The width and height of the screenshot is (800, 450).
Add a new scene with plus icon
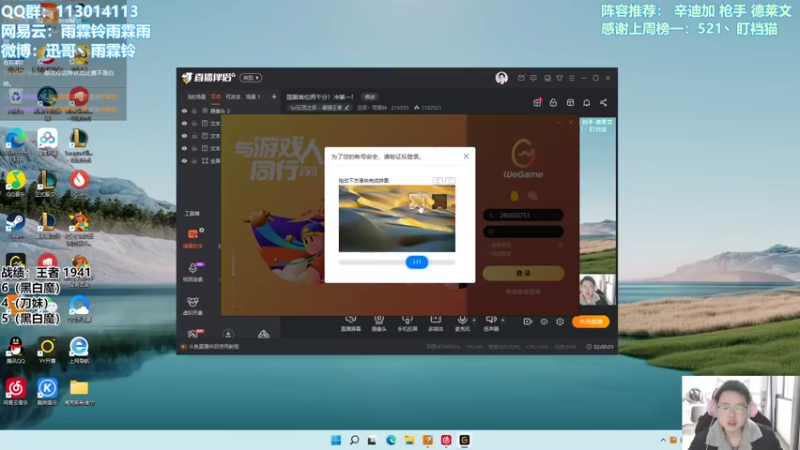click(273, 96)
